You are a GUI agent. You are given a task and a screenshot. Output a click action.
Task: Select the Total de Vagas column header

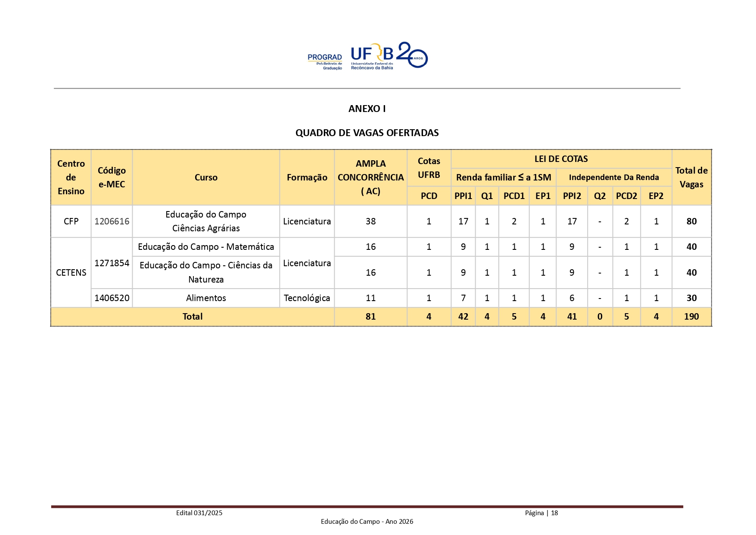click(691, 177)
